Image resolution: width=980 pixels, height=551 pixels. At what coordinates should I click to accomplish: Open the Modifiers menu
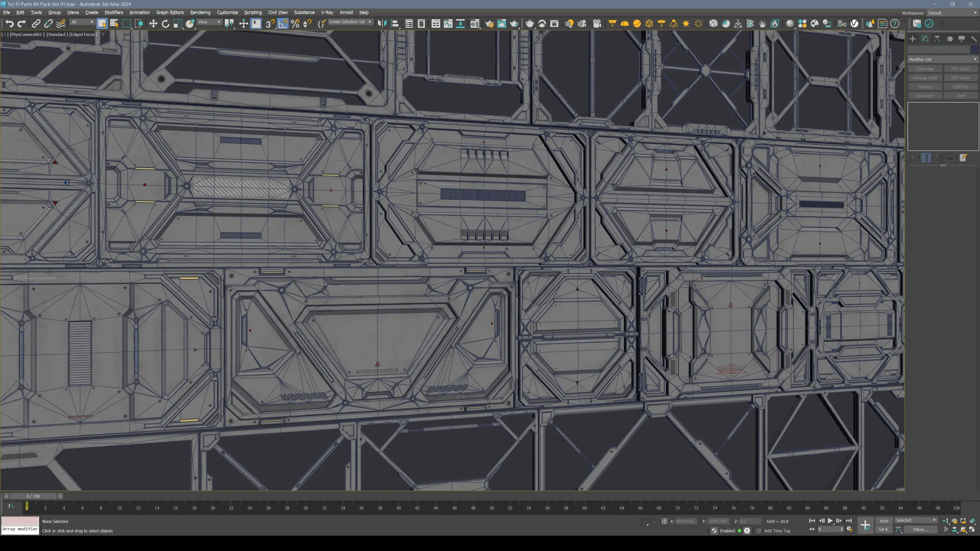(x=113, y=12)
